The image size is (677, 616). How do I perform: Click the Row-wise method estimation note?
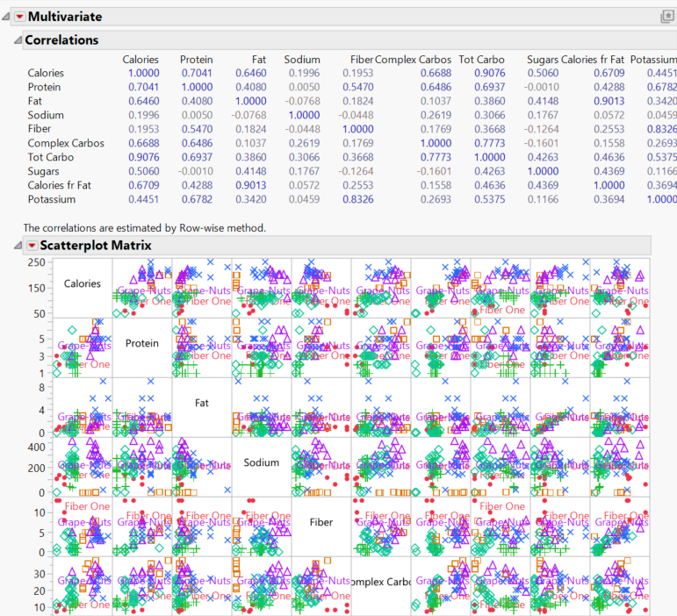(145, 227)
